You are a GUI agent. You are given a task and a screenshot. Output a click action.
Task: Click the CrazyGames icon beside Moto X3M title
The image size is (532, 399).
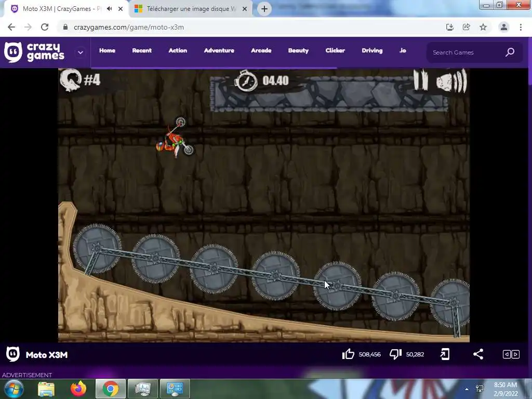(x=13, y=354)
